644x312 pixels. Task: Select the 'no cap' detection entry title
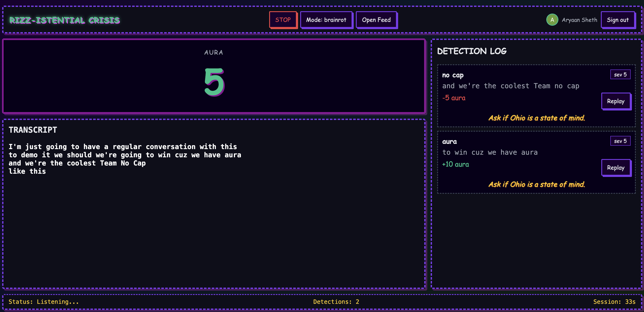tap(452, 75)
